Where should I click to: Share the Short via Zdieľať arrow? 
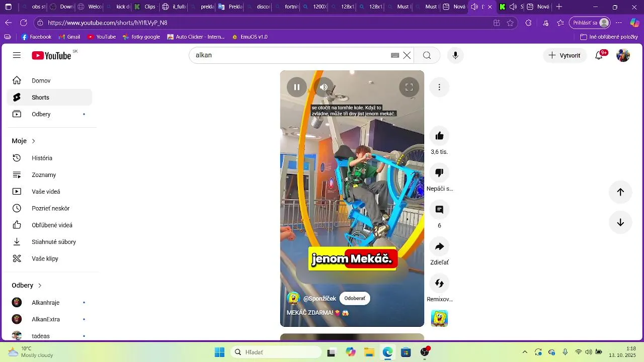439,246
